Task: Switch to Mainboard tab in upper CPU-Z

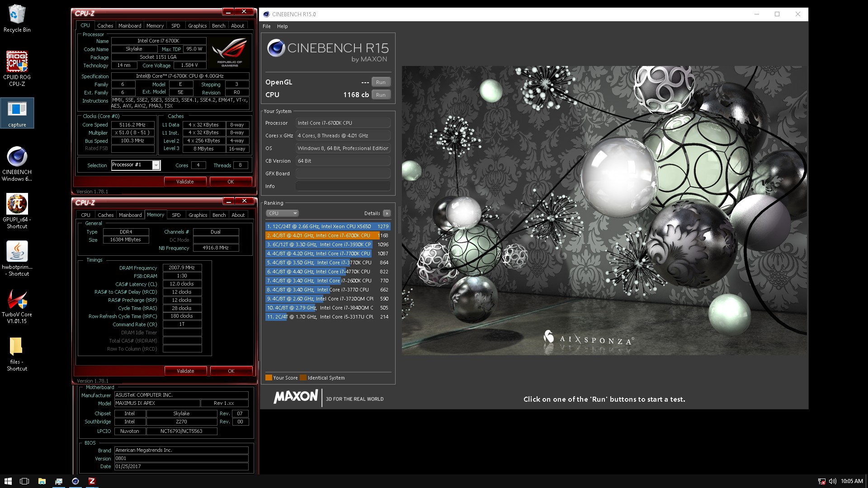Action: tap(130, 26)
